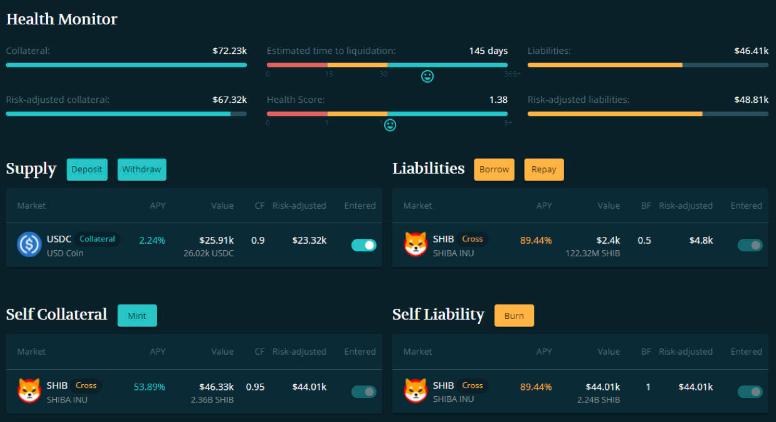776x422 pixels.
Task: Click the Collateral progress bar
Action: pos(126,65)
